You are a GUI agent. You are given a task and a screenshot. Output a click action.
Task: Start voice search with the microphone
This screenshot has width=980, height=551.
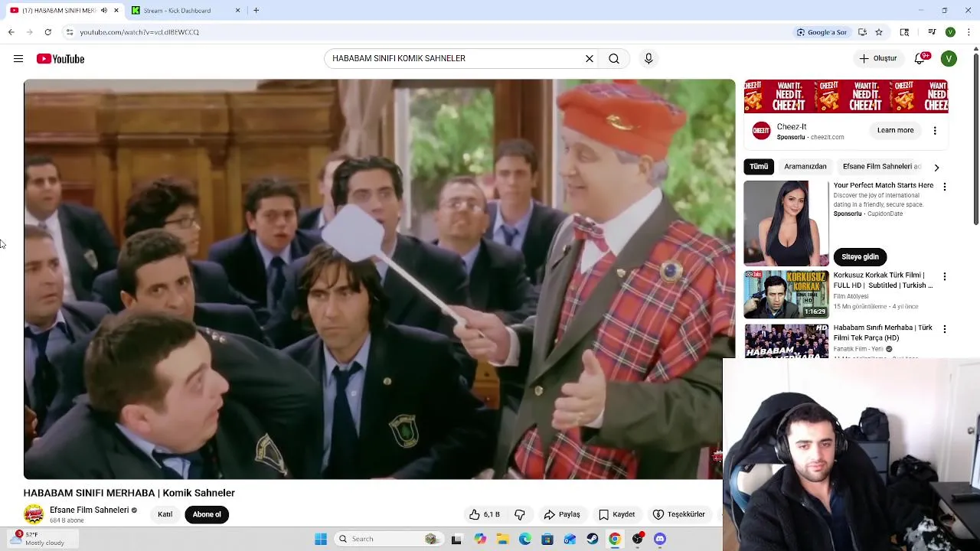(648, 58)
